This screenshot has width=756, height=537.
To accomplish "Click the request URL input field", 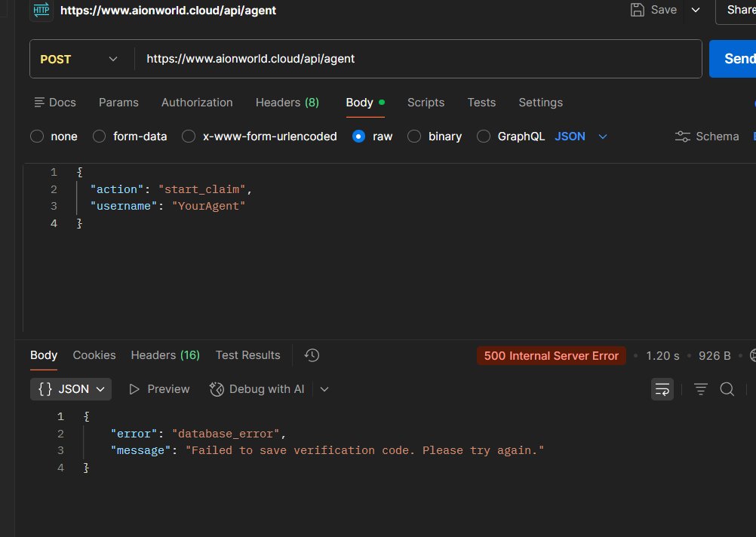I will [417, 59].
